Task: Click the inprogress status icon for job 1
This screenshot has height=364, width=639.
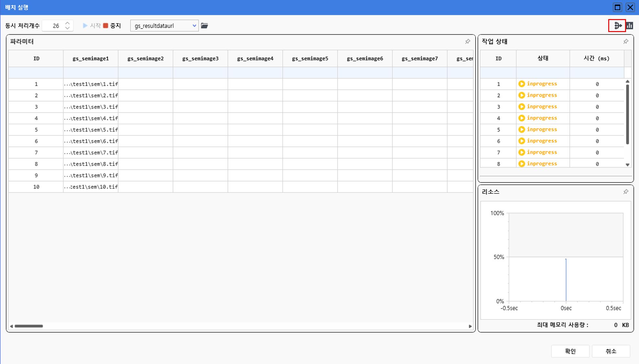Action: pyautogui.click(x=521, y=84)
